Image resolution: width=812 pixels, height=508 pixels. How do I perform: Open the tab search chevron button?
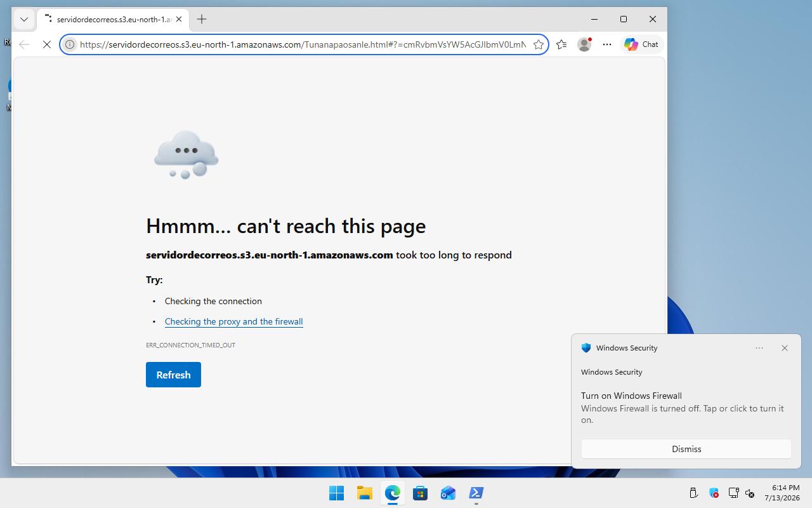pos(24,19)
